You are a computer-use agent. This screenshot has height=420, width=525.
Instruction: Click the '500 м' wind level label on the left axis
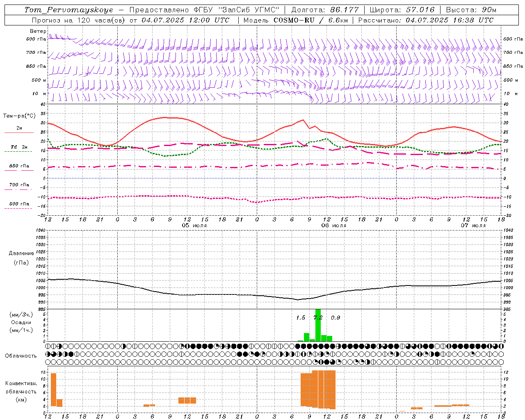click(x=39, y=80)
